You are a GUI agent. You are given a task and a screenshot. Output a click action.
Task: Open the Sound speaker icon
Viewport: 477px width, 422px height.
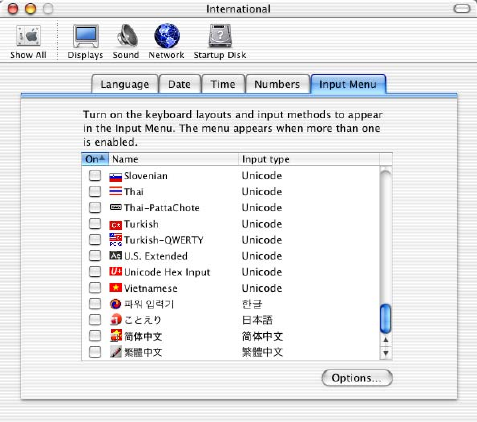pyautogui.click(x=127, y=36)
